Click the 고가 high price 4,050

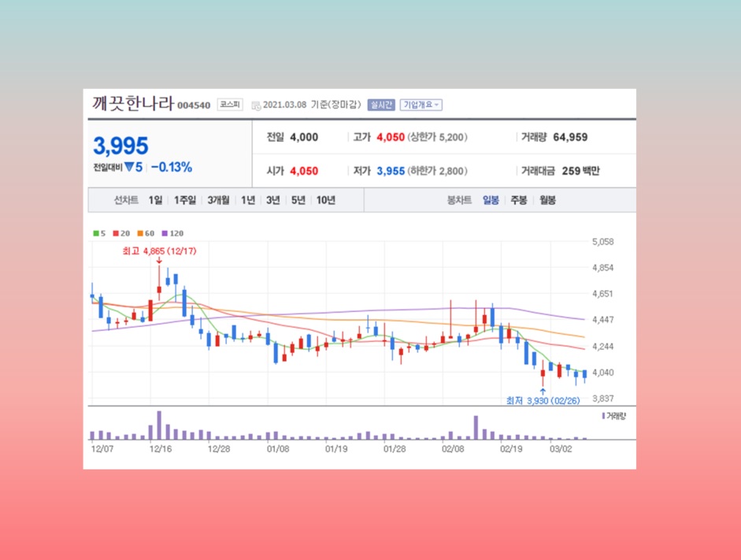(391, 138)
